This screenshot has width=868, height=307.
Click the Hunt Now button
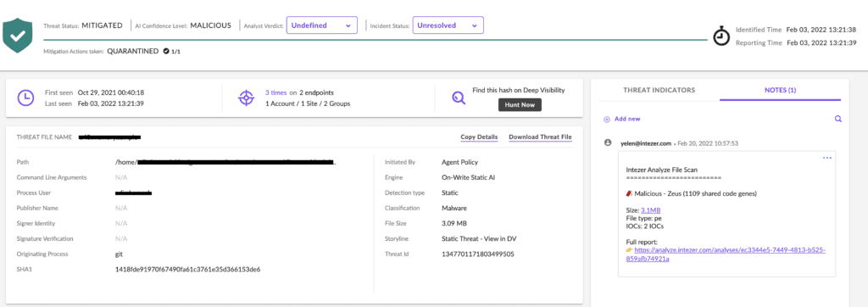click(x=520, y=104)
